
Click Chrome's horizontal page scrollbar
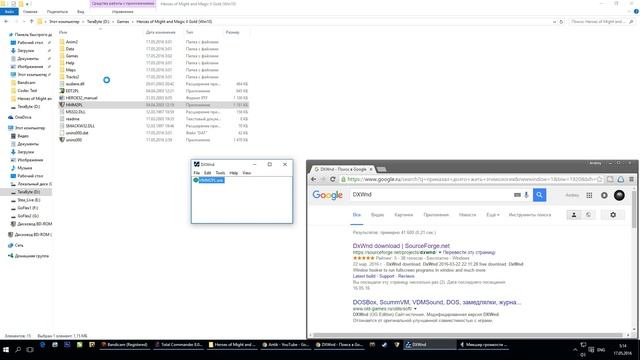469,335
